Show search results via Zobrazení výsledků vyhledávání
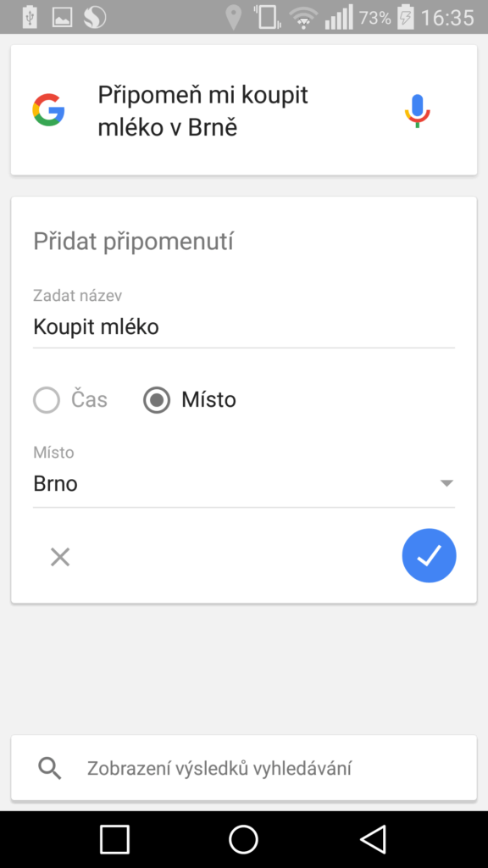The image size is (488, 868). pos(219,768)
